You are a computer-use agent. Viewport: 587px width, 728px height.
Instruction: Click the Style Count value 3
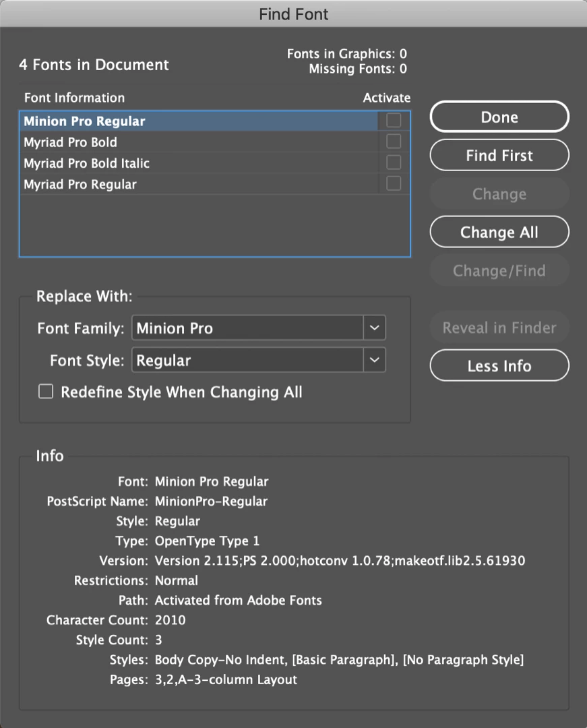click(158, 640)
